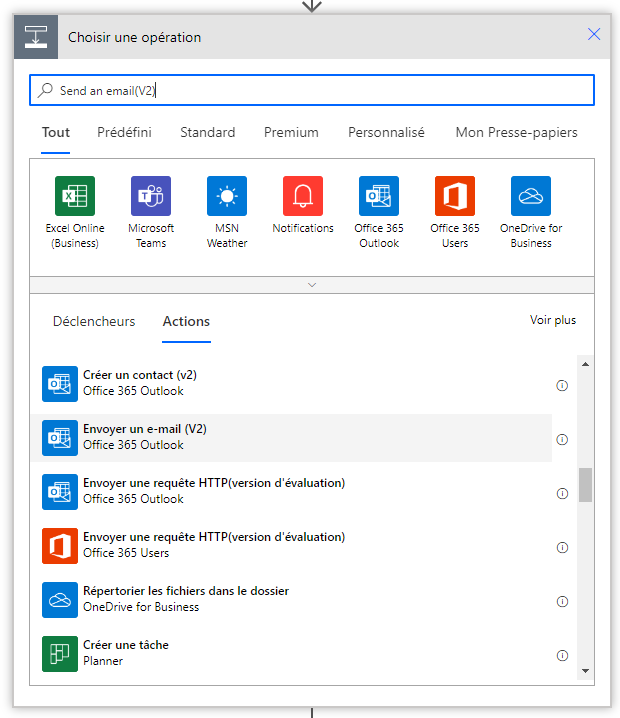The height and width of the screenshot is (718, 620).
Task: Click the search magnifier icon
Action: click(x=45, y=90)
